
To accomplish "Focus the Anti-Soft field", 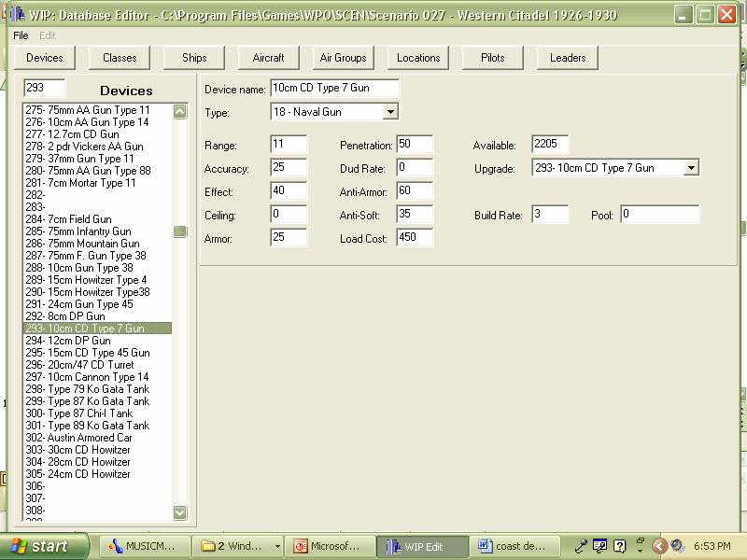I will tap(415, 214).
